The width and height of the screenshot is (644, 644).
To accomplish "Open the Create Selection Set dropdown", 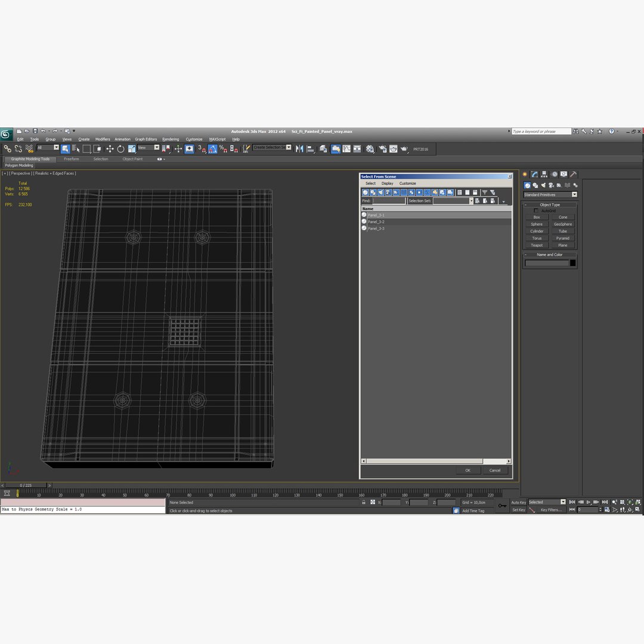I will tap(272, 147).
